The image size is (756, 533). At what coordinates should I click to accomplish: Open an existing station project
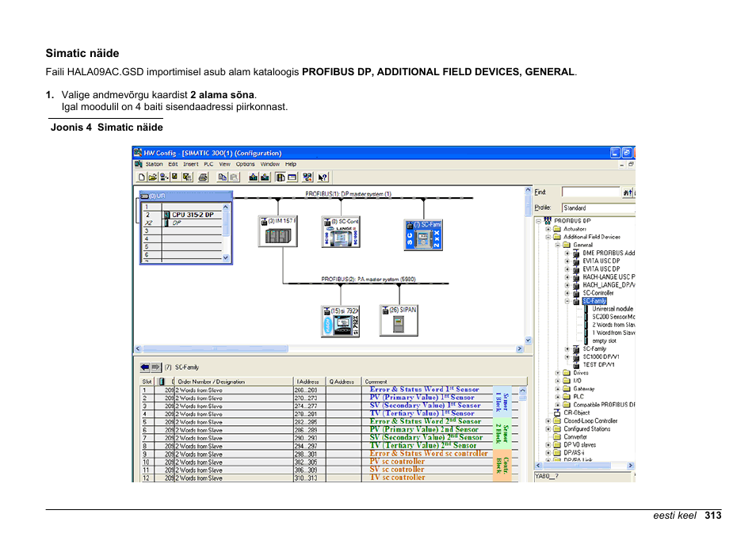click(x=151, y=177)
